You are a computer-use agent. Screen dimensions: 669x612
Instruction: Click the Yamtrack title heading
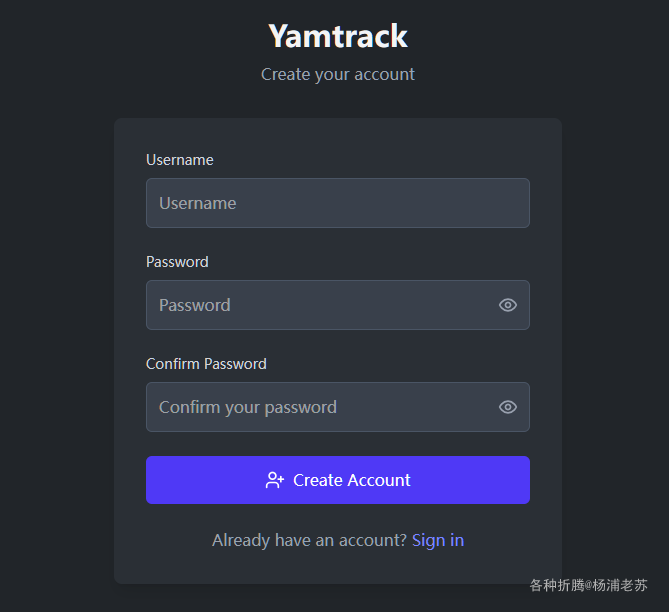point(338,36)
